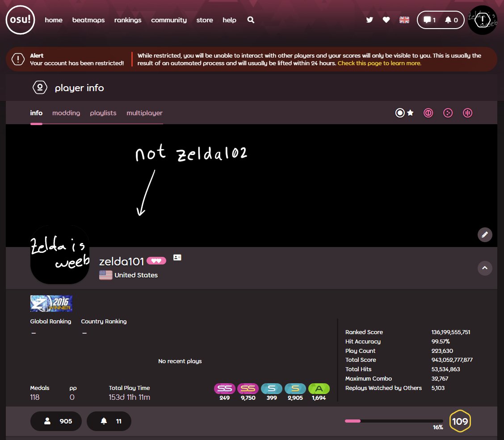Click the Zelda is weeb profile avatar

click(60, 255)
